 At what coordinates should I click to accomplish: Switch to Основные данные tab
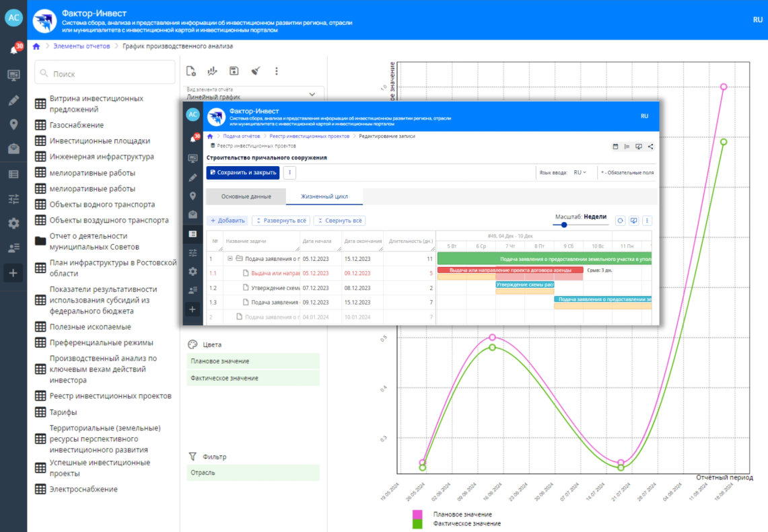pyautogui.click(x=246, y=196)
